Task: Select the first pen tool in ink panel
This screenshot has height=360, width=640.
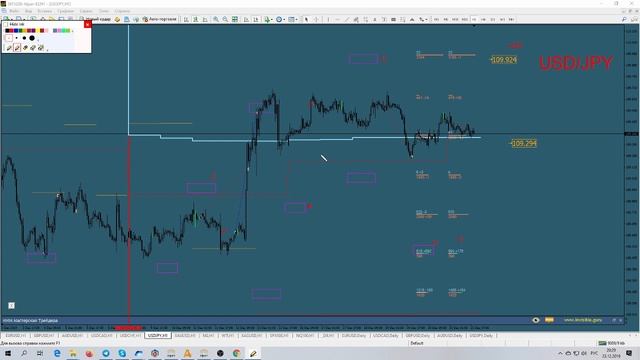Action: pos(9,48)
